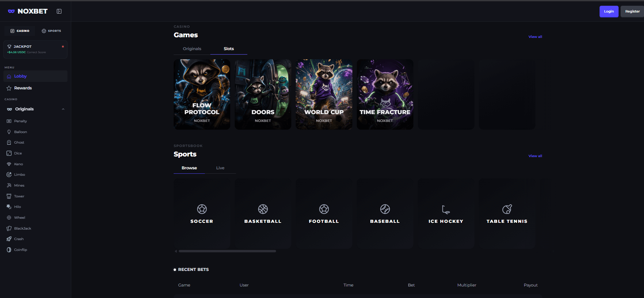Open the Doors game card
The height and width of the screenshot is (298, 644).
(263, 94)
